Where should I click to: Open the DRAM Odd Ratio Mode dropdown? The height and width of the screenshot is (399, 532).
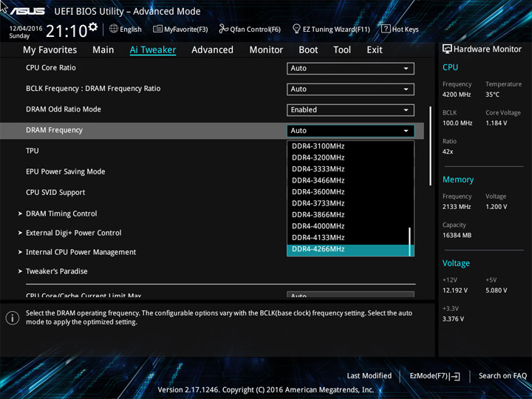(350, 109)
